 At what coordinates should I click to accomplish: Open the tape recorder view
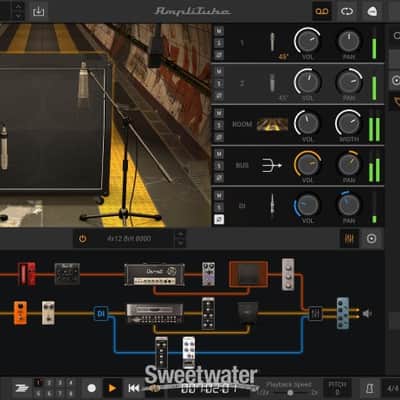322,12
